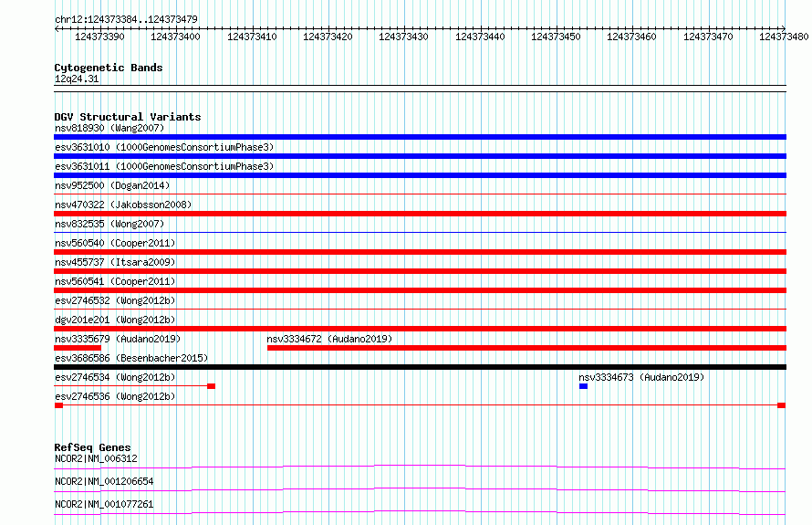The image size is (812, 525).
Task: Open transcript NCOR2|NM_006312 label
Action: 96,458
